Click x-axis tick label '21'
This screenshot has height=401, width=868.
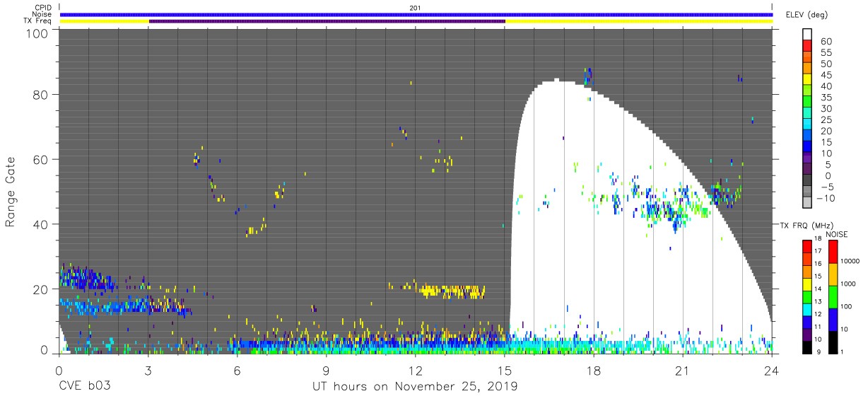click(683, 372)
